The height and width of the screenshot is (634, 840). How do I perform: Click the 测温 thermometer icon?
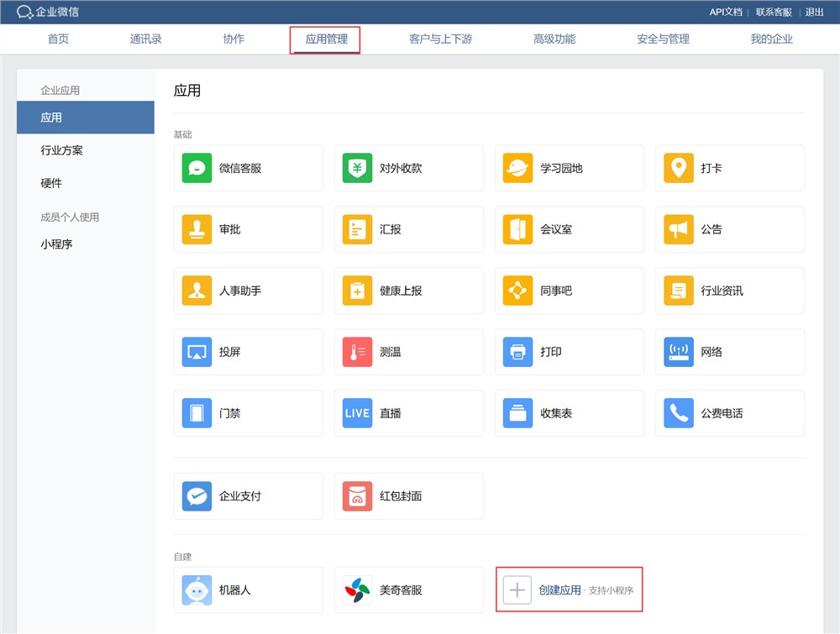tap(357, 352)
